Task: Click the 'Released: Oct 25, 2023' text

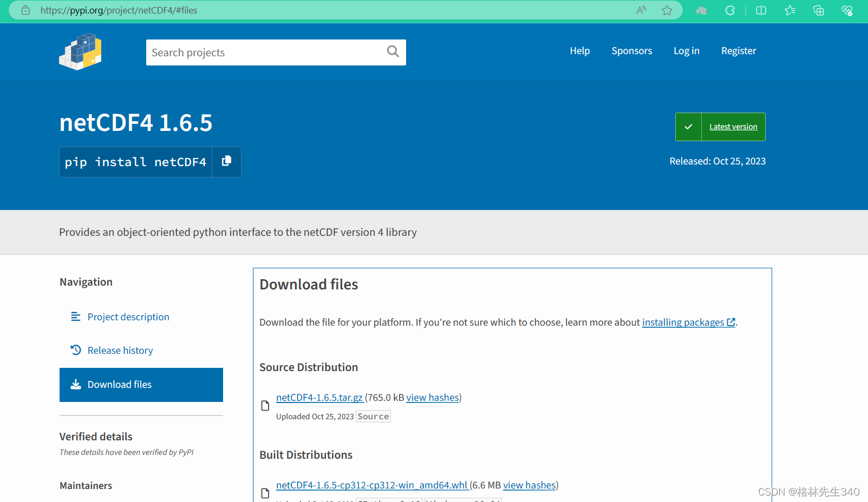Action: pyautogui.click(x=717, y=161)
